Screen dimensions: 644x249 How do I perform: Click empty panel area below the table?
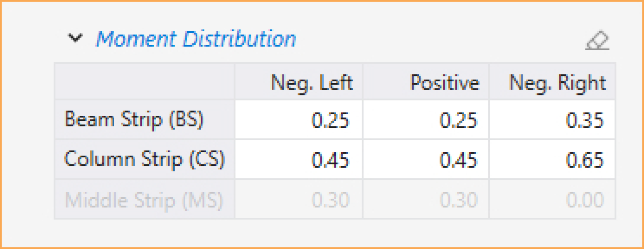pyautogui.click(x=322, y=232)
